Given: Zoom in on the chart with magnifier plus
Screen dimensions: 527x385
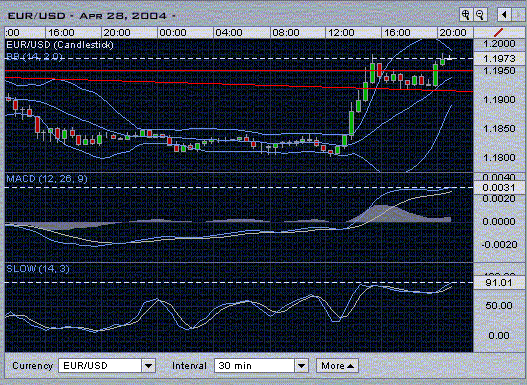Looking at the screenshot, I should [466, 15].
